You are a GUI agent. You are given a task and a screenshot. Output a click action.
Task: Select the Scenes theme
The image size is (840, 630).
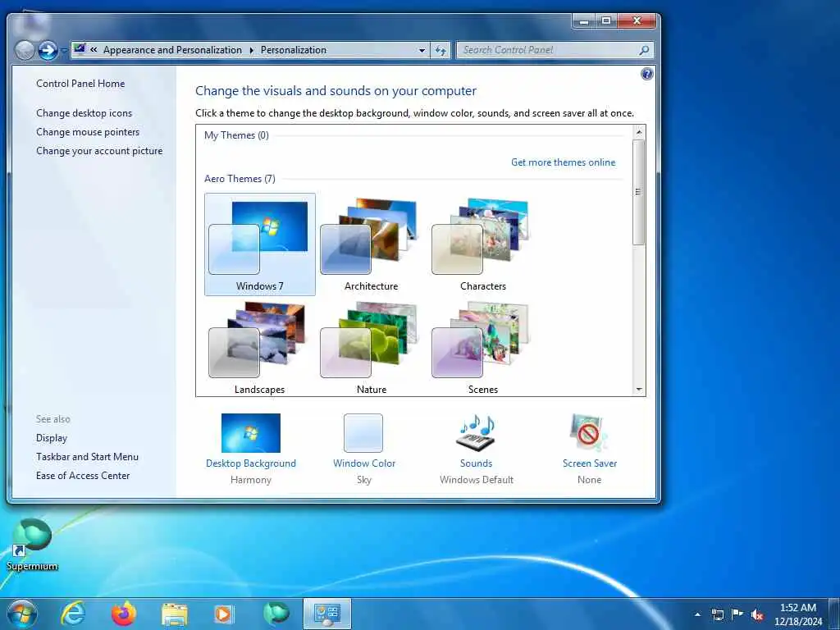[482, 347]
